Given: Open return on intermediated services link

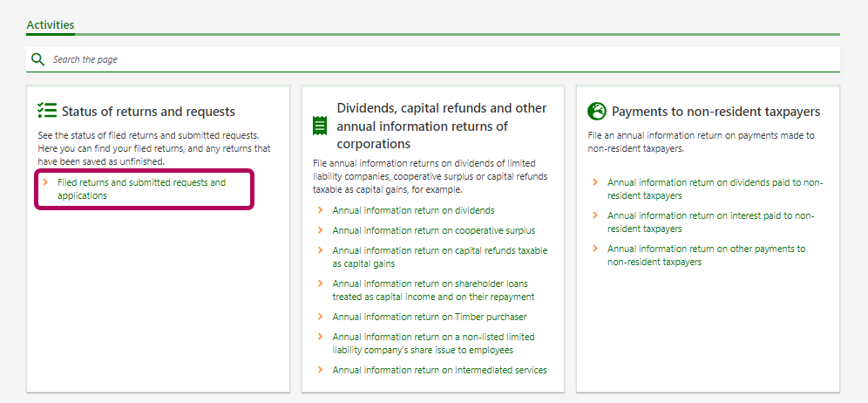Looking at the screenshot, I should coord(439,370).
